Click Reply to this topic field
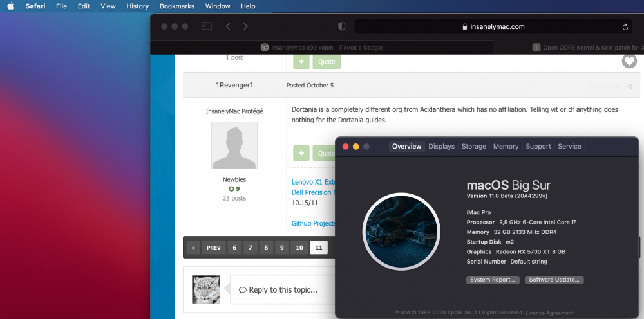Viewport: 644px width, 319px height. click(283, 290)
